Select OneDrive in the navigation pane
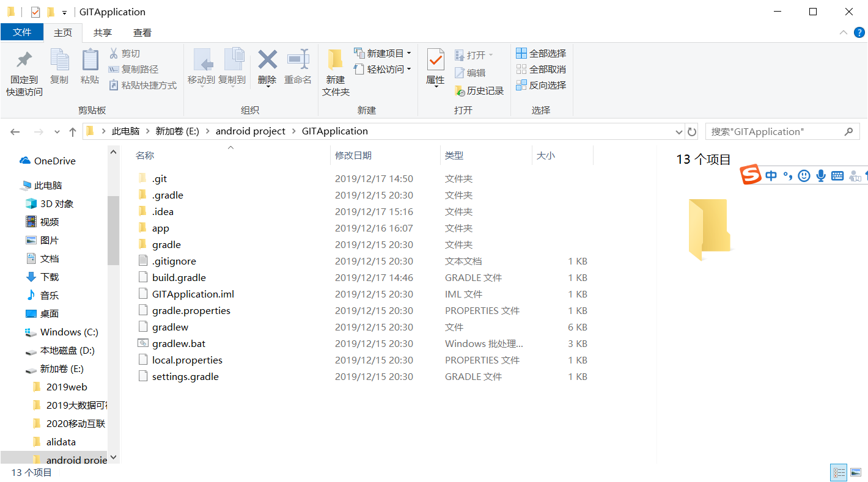Image resolution: width=868 pixels, height=482 pixels. (48, 161)
